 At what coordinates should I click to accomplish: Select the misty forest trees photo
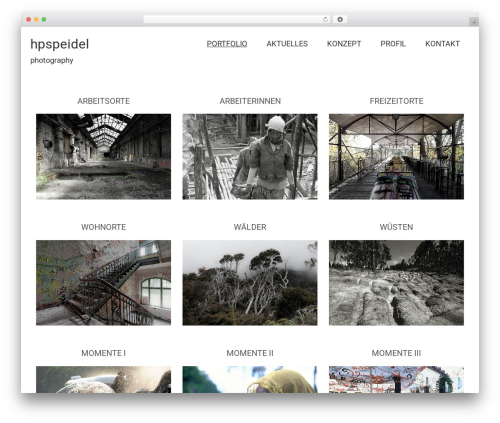250,283
